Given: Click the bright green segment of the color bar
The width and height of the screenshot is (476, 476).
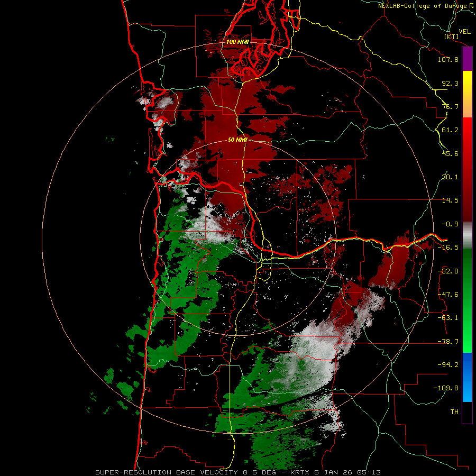Looking at the screenshot, I should (467, 340).
